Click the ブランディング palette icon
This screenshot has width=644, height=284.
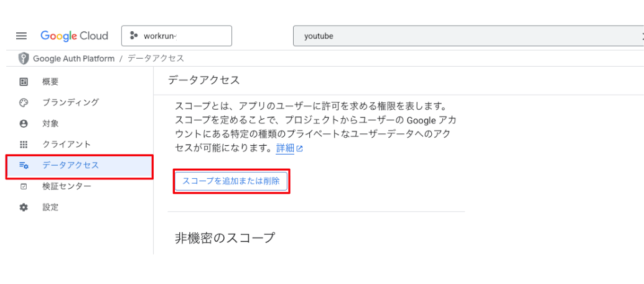(x=24, y=103)
